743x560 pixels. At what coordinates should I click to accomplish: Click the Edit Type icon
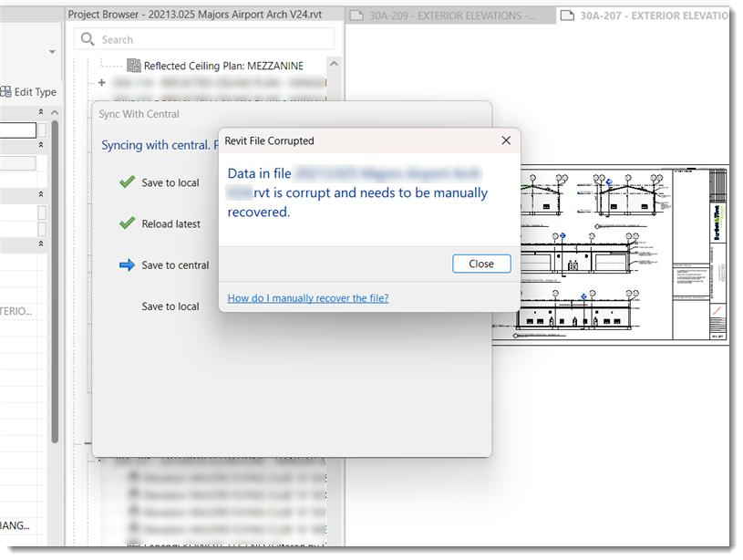5,91
